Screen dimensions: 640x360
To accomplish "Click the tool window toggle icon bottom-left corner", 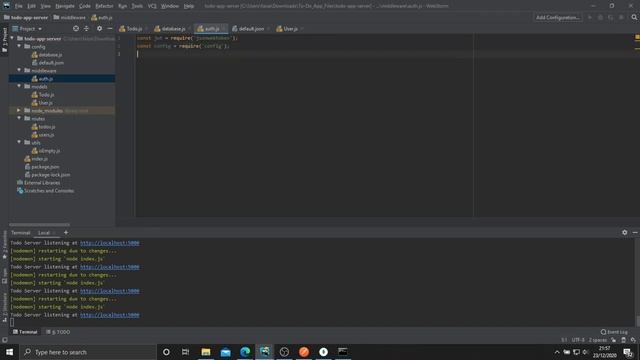I will (4, 340).
